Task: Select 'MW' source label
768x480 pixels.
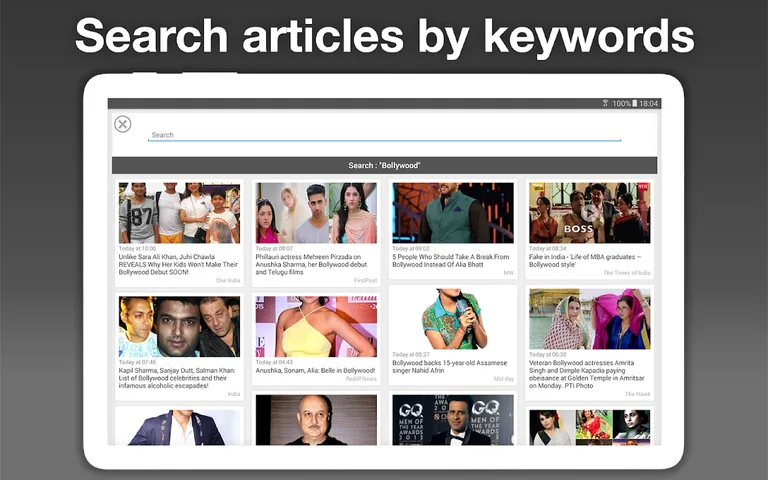Action: [508, 273]
